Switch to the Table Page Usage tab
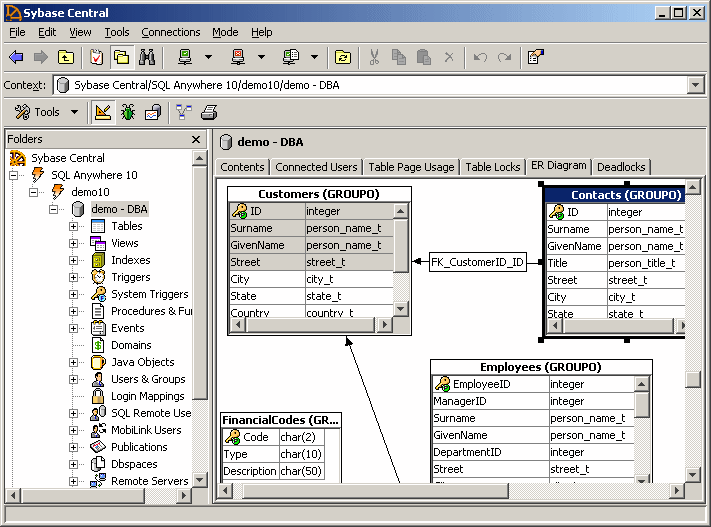This screenshot has width=711, height=527. coord(411,167)
